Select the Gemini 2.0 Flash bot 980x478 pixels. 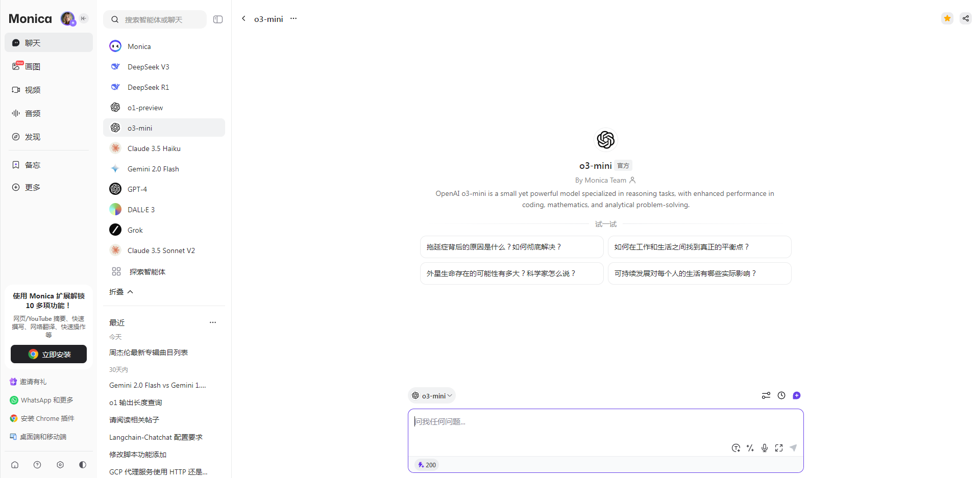(x=164, y=169)
